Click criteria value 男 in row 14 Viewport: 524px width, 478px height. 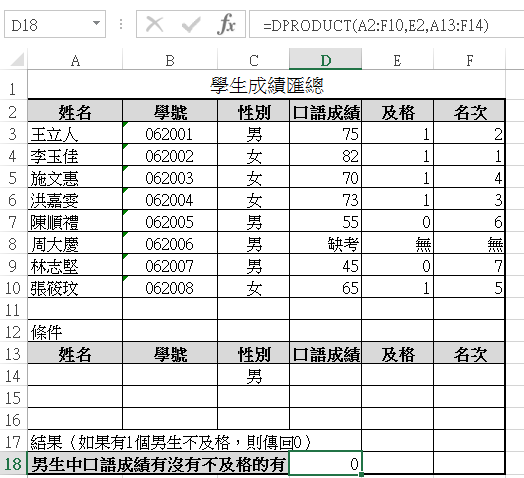click(x=254, y=376)
